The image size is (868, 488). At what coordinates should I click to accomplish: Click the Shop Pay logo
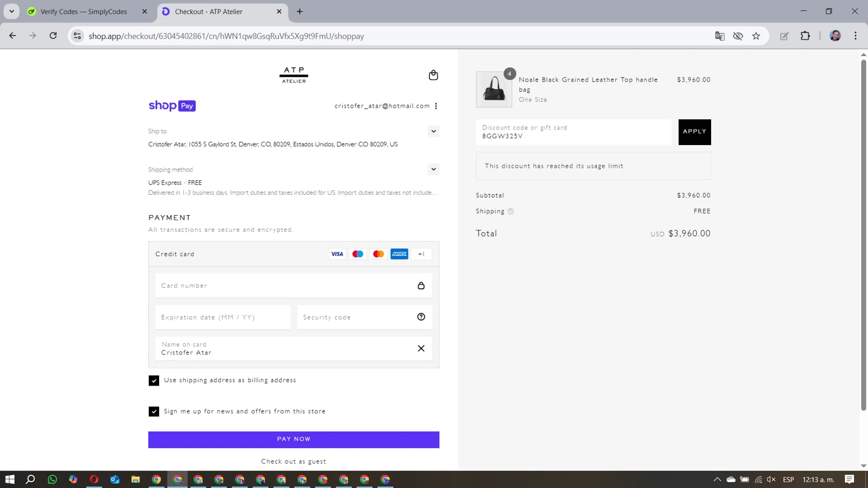click(x=172, y=106)
